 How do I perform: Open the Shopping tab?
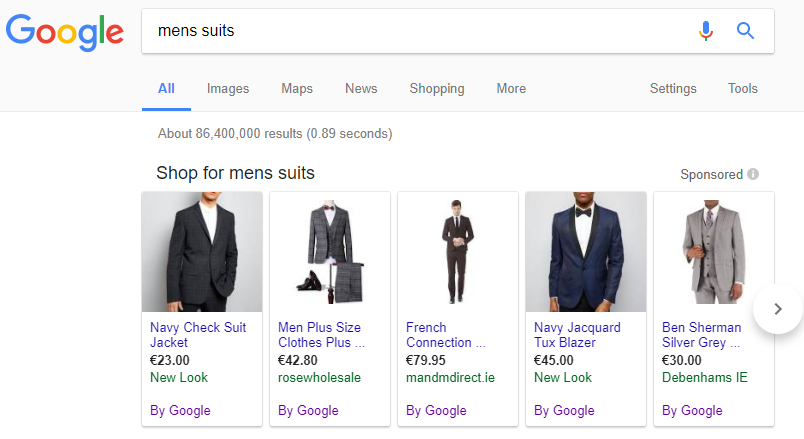coord(437,89)
